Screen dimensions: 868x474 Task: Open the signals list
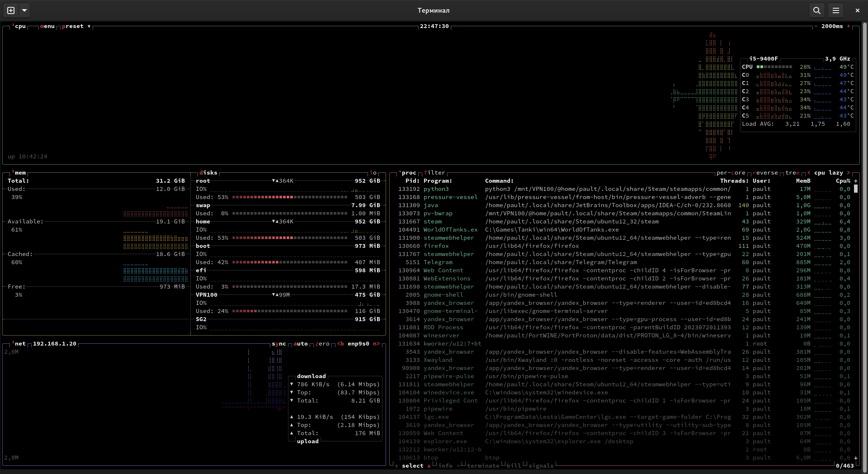click(541, 466)
